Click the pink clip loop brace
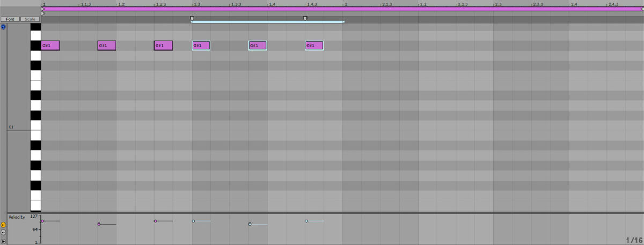This screenshot has height=245, width=644. pos(342,9)
